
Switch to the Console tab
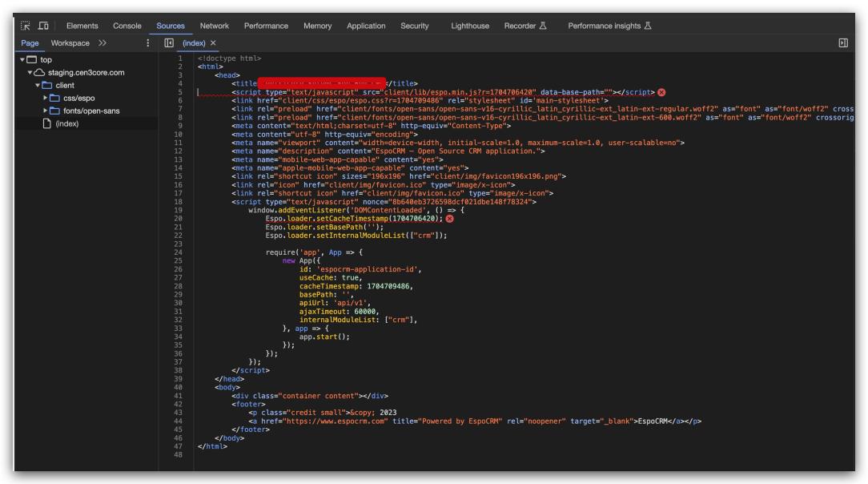(127, 26)
